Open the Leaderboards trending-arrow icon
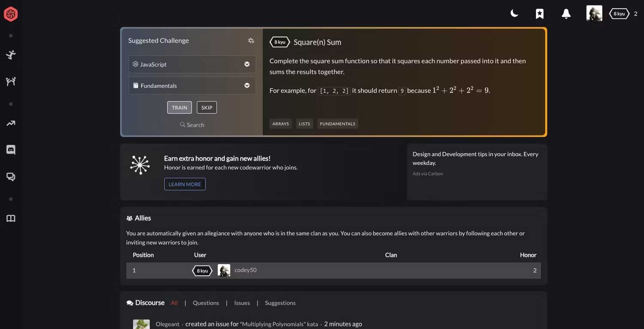644x329 pixels. click(11, 123)
